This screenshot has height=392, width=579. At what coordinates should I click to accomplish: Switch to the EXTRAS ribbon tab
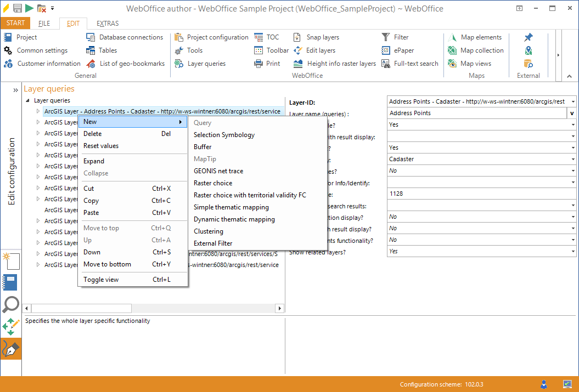[108, 23]
